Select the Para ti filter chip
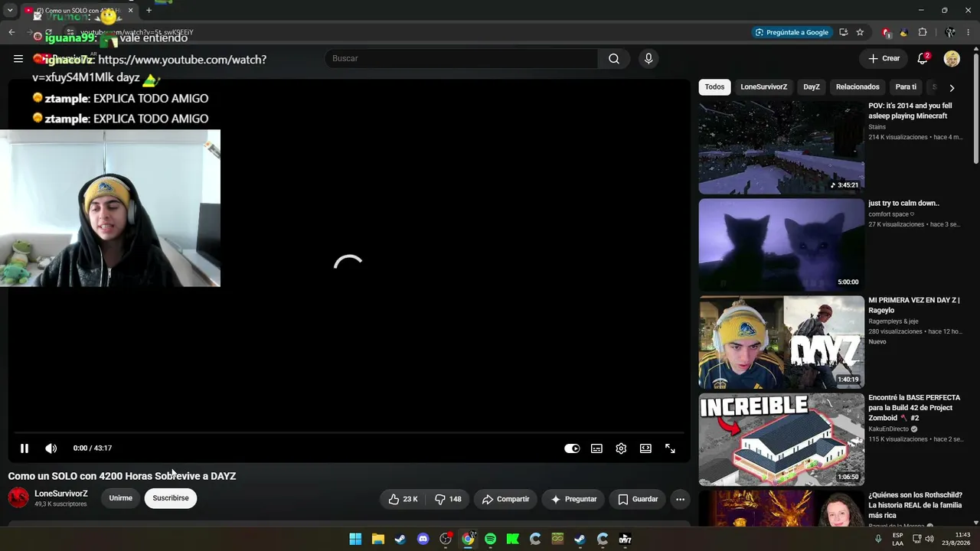The width and height of the screenshot is (980, 551). [x=906, y=87]
